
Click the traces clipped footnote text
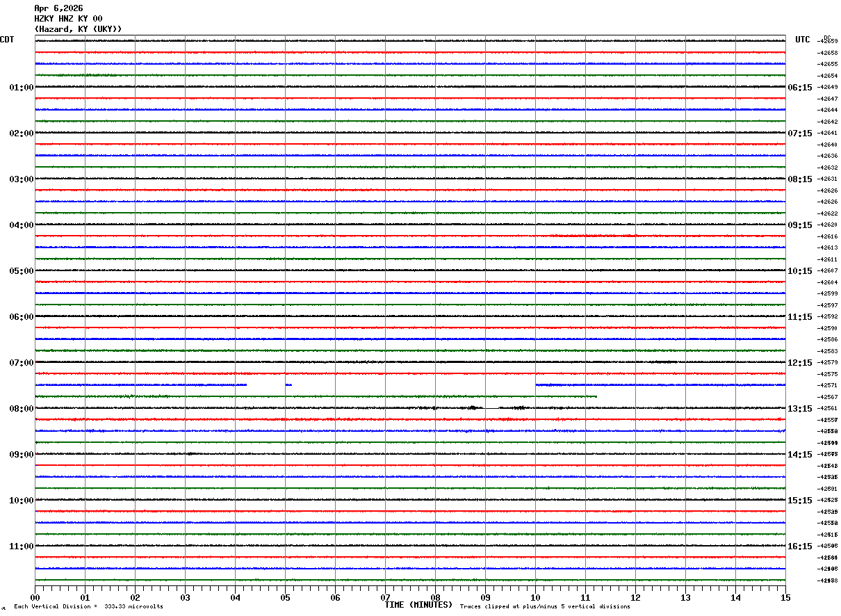(x=545, y=607)
